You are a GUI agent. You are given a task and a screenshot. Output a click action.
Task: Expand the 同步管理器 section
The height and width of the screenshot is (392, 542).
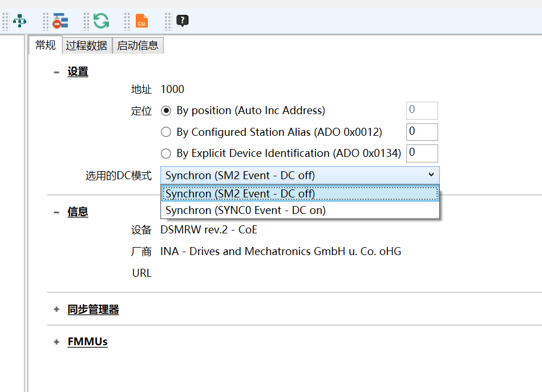click(x=56, y=310)
